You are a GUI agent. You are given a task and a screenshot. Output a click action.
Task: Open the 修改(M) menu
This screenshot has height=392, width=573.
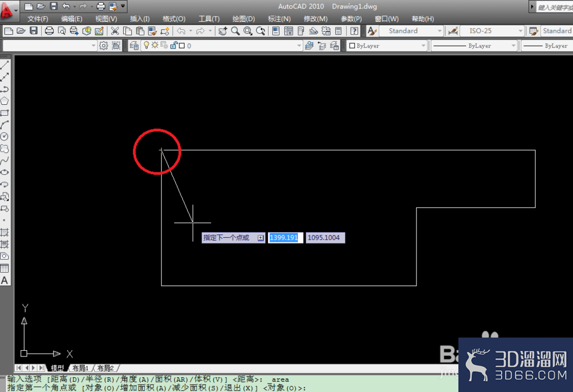tap(315, 19)
